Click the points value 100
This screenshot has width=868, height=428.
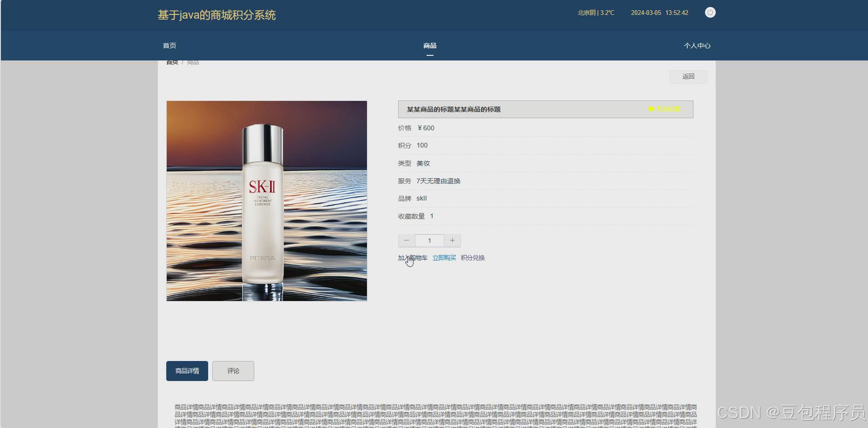(x=422, y=145)
